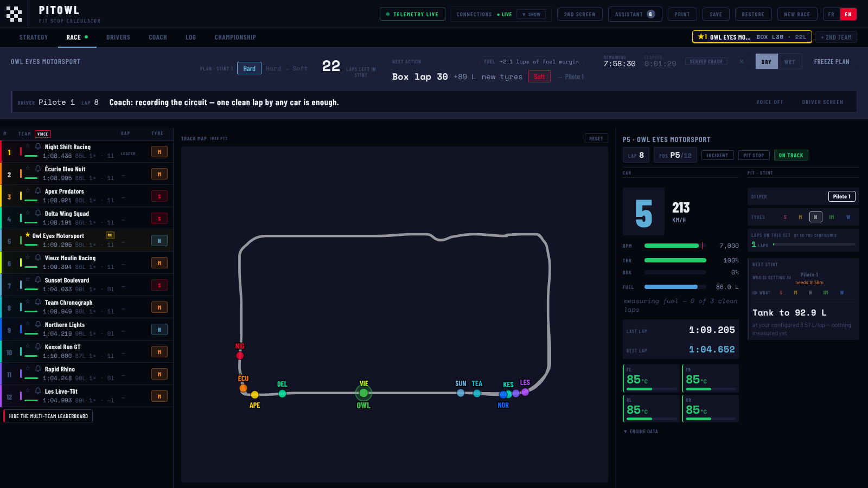Image resolution: width=868 pixels, height=488 pixels.
Task: Switch language to EN
Action: pyautogui.click(x=848, y=15)
